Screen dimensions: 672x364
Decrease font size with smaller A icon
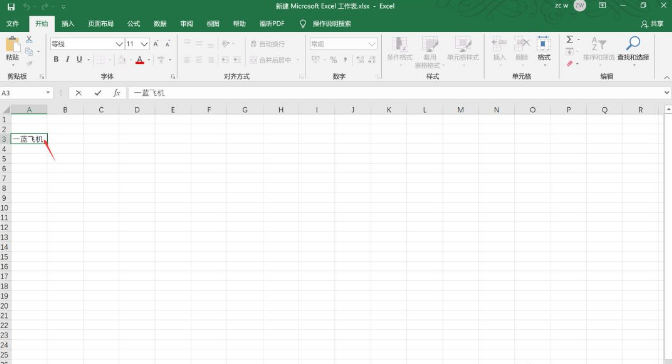point(168,44)
